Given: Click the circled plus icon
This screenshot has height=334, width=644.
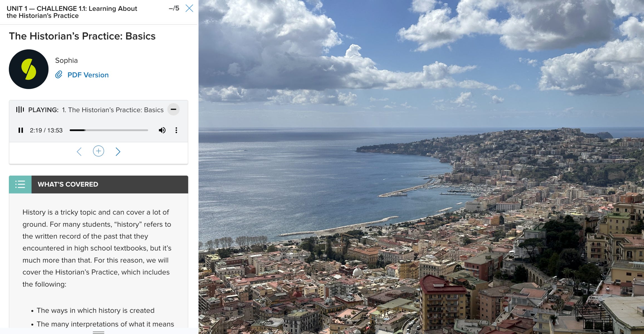Looking at the screenshot, I should [x=98, y=151].
